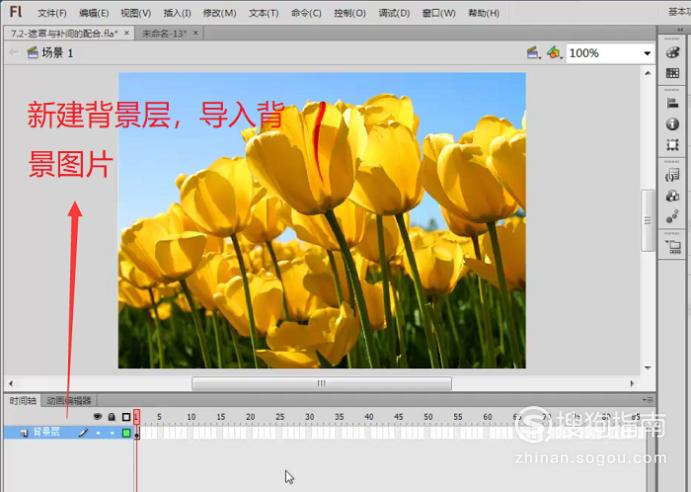691x492 pixels.
Task: Toggle show/hide all layers eye icon
Action: (97, 416)
